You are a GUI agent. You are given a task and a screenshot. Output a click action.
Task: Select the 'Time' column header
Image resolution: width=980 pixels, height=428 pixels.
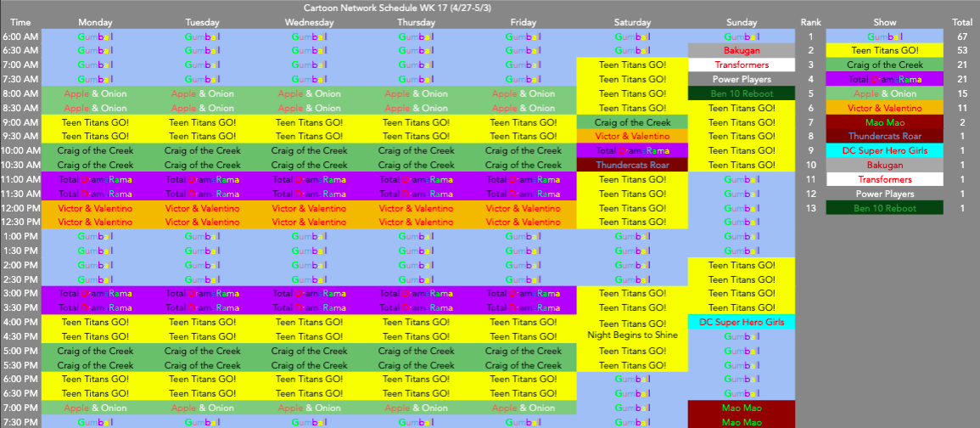(x=20, y=22)
